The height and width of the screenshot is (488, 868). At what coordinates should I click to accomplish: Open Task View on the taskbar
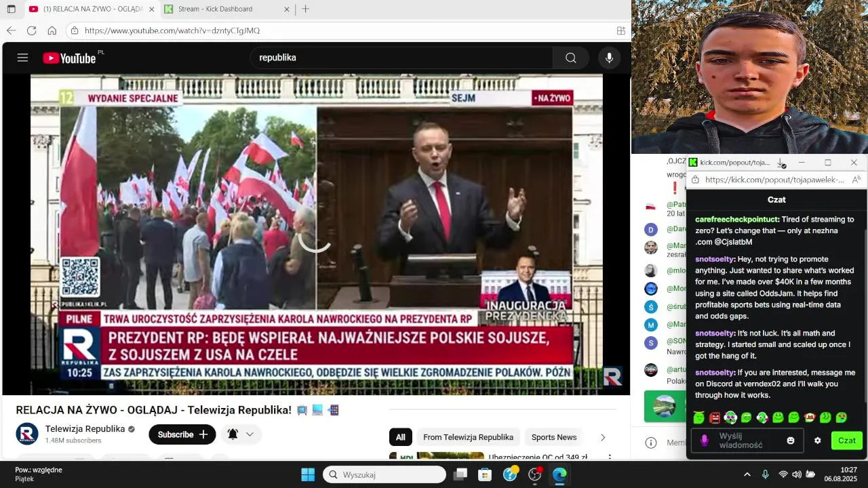(x=460, y=474)
